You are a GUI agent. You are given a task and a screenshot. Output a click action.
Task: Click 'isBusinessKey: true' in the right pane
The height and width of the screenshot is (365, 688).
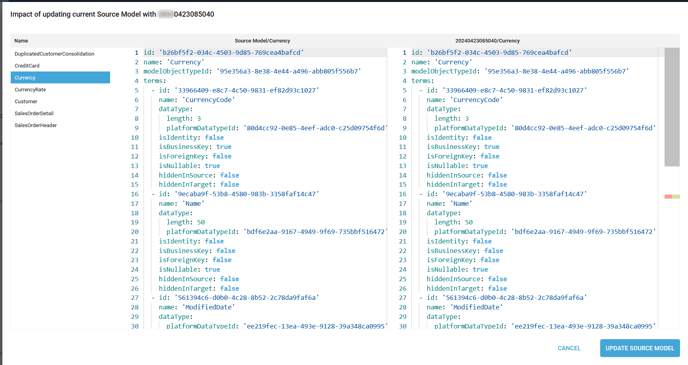463,147
